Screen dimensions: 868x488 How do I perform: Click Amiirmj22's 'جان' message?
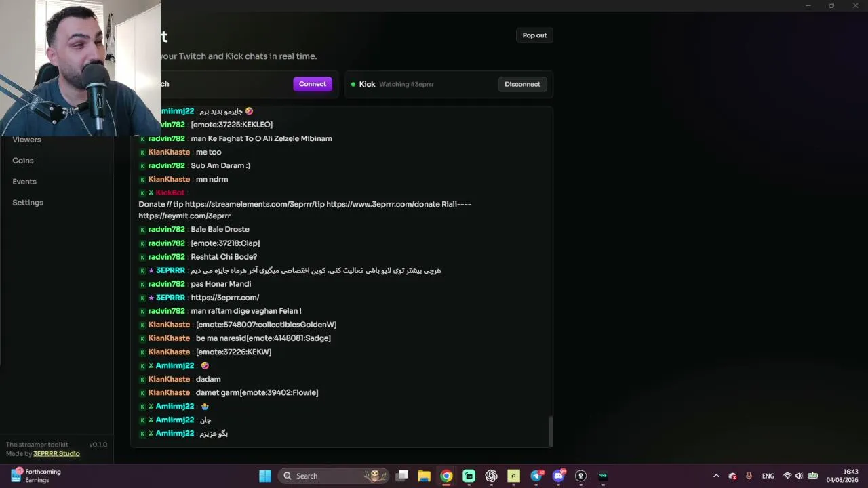coord(205,420)
